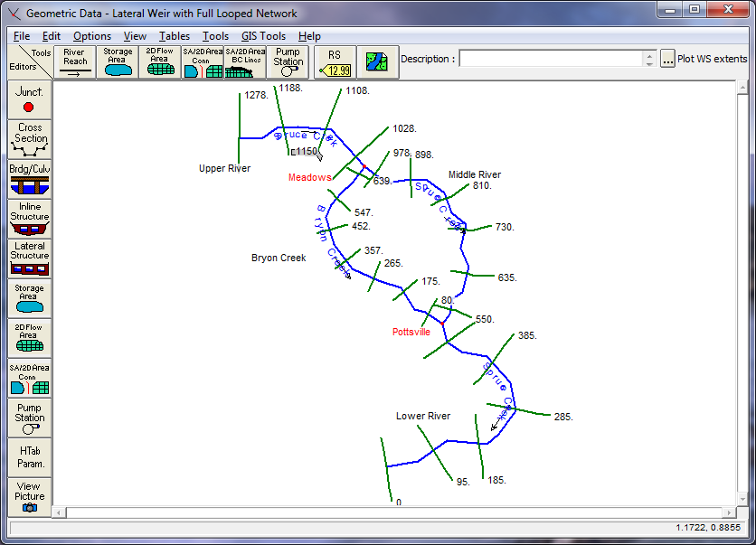Click the ellipsis button beside Description
This screenshot has width=756, height=545.
667,60
